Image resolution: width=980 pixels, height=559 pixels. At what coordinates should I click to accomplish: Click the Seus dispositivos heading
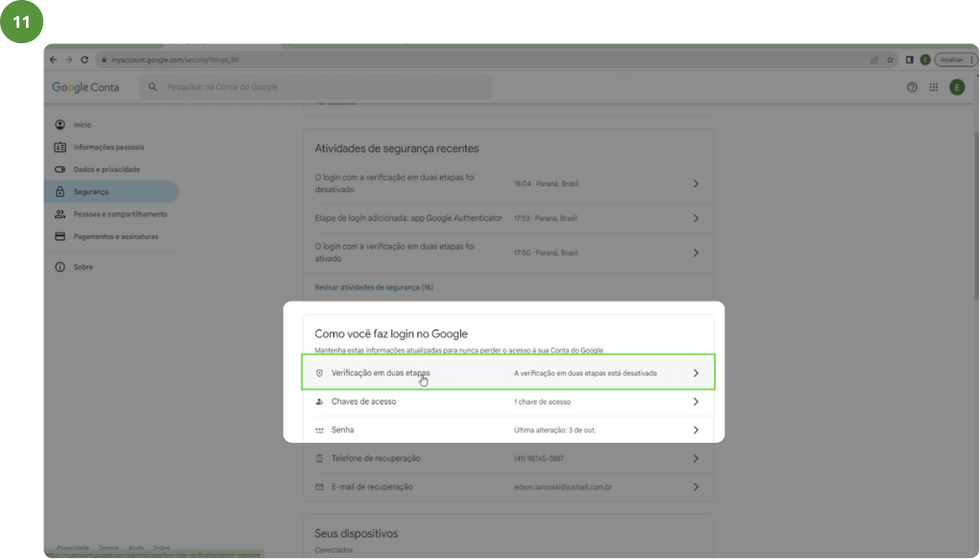(356, 534)
